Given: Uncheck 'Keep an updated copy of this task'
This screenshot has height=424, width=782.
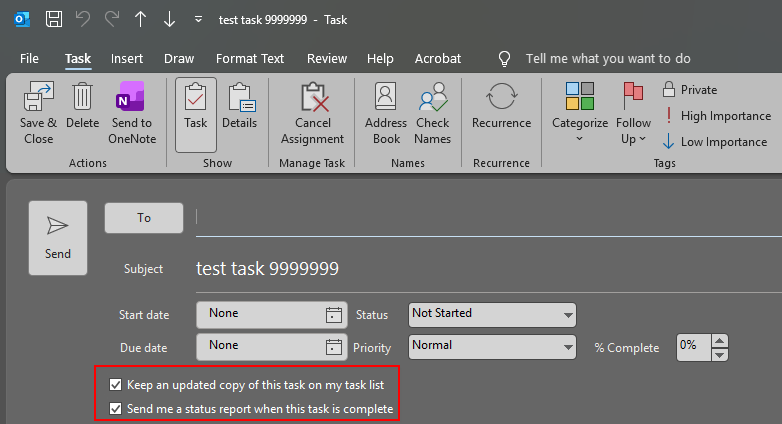Looking at the screenshot, I should 116,385.
